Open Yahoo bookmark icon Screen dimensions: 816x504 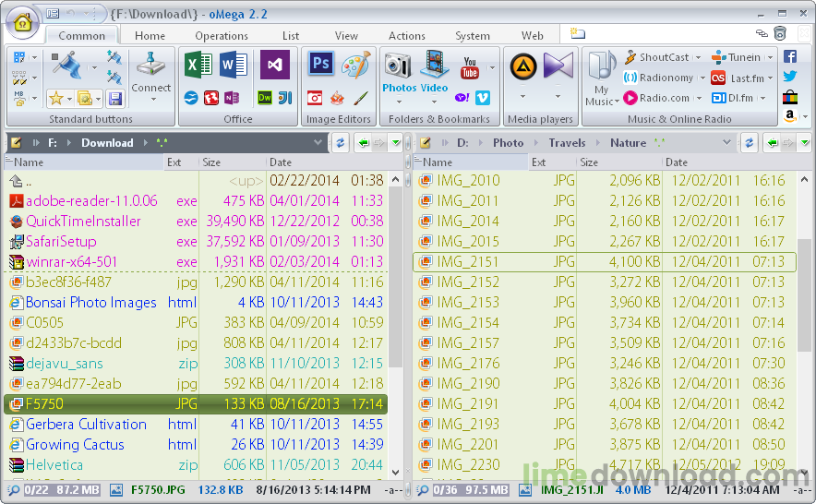[x=462, y=98]
